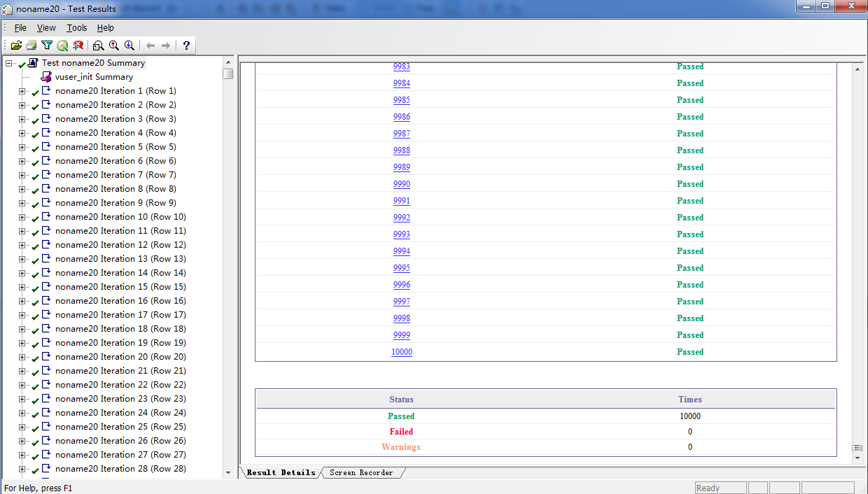The width and height of the screenshot is (868, 494).
Task: Click Passed status beside link 9990
Action: click(x=690, y=184)
